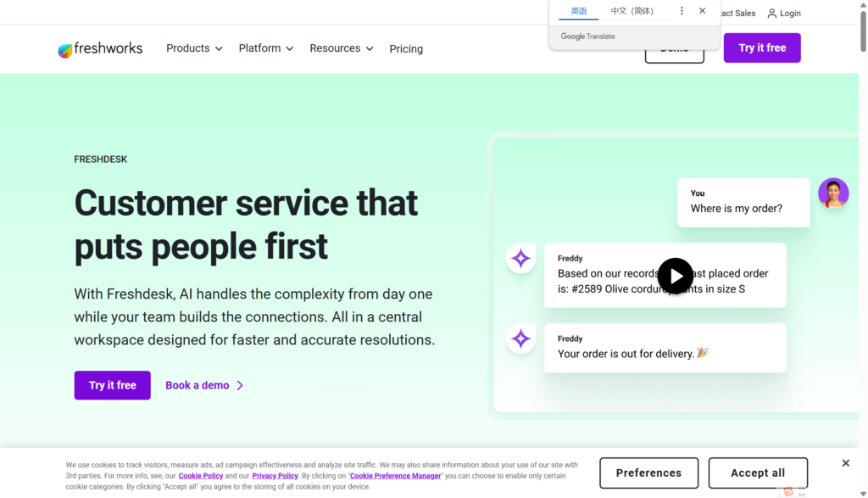Open Google Translate three-dot options menu
This screenshot has width=868, height=498.
pos(682,11)
